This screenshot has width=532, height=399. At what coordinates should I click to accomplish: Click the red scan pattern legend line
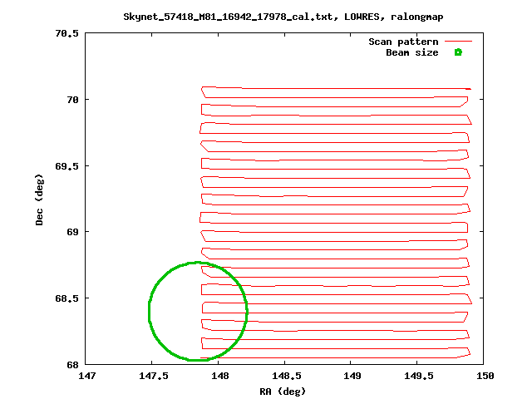tap(458, 42)
